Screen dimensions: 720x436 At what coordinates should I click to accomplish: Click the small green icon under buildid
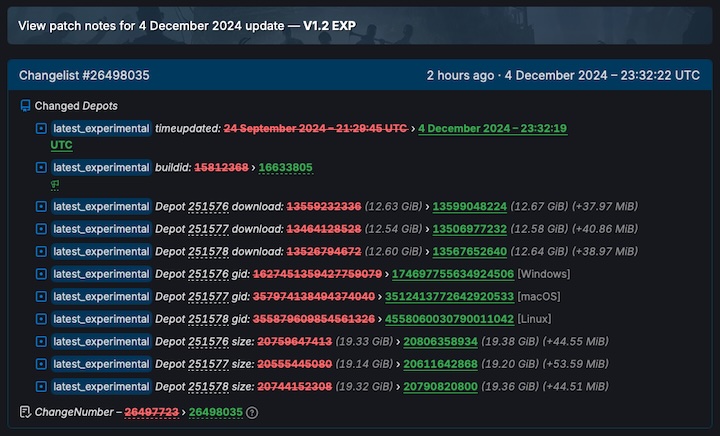[55, 184]
